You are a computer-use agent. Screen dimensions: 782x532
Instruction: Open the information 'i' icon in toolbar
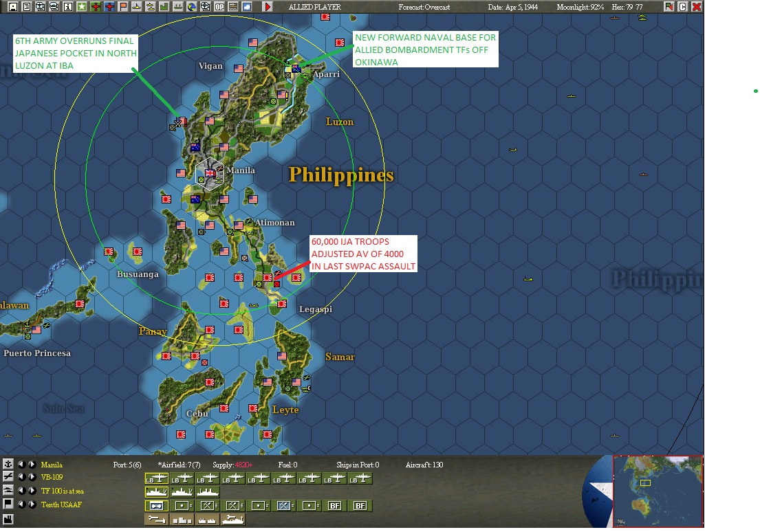[x=68, y=7]
